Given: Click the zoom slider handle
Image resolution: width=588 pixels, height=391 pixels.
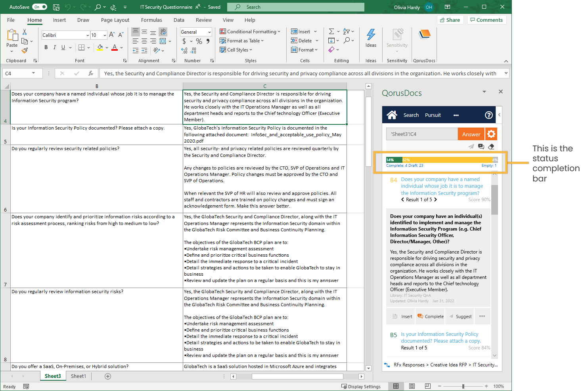Looking at the screenshot, I should click(463, 386).
